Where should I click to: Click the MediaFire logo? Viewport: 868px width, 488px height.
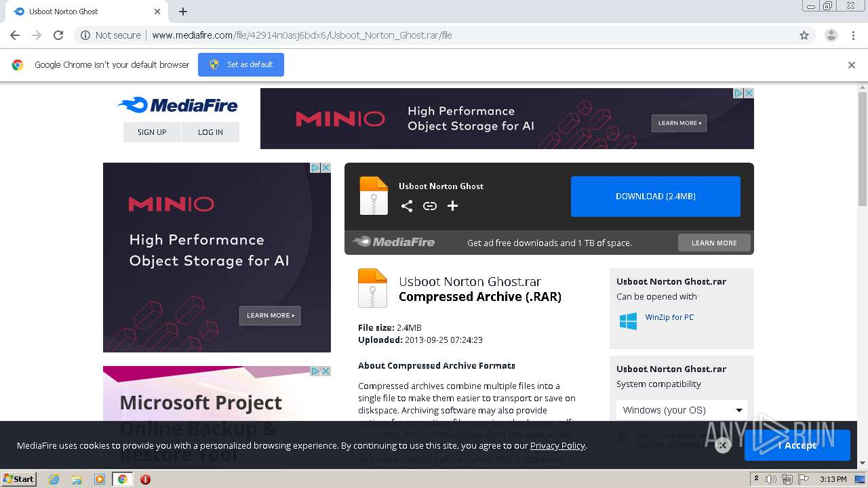(x=178, y=105)
